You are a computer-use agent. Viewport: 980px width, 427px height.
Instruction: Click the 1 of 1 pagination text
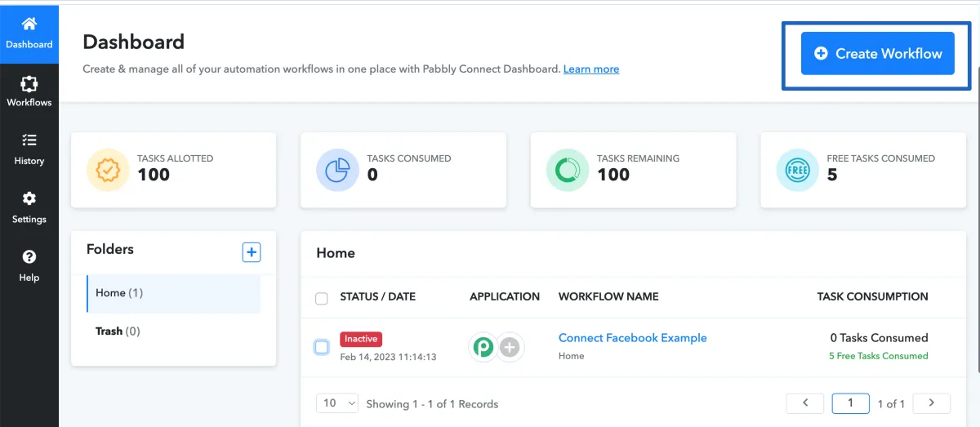tap(891, 404)
